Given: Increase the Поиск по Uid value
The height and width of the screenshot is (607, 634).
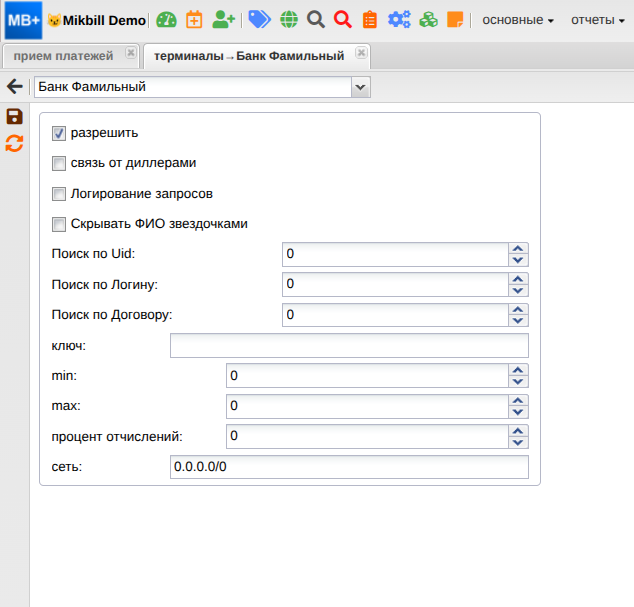Looking at the screenshot, I should coord(518,249).
